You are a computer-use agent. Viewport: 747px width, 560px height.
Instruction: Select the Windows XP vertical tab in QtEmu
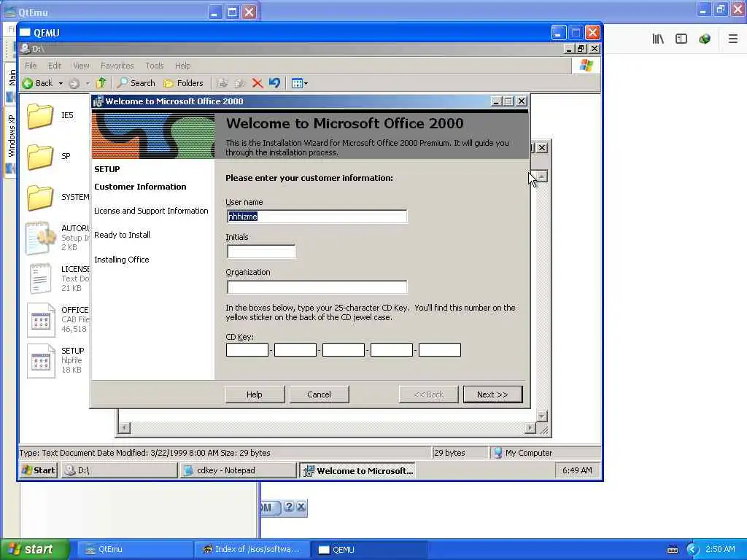click(11, 142)
